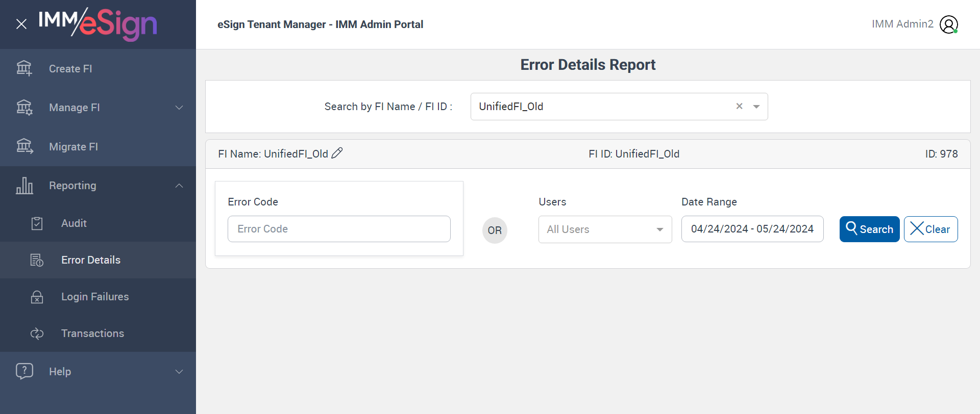
Task: Click the Migrate FI sidebar icon
Action: coord(24,146)
